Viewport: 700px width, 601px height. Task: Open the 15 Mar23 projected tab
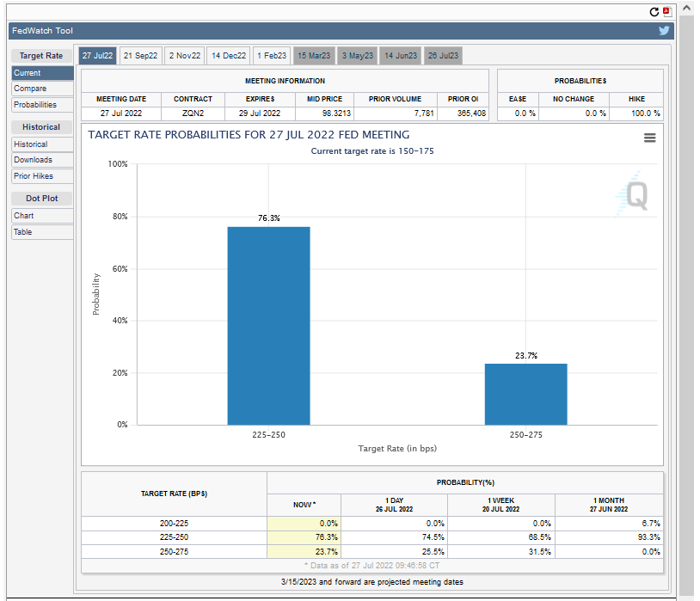pos(314,56)
